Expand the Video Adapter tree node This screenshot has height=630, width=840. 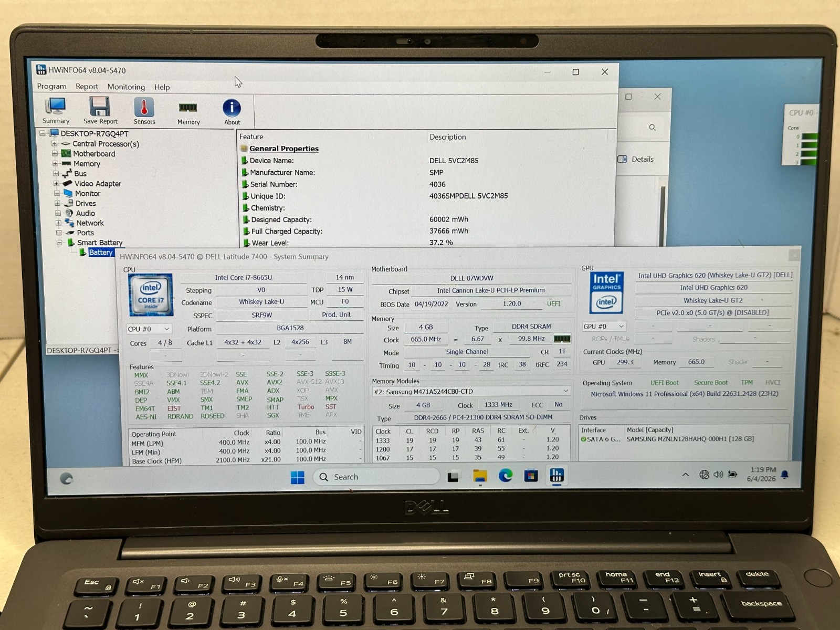[x=56, y=183]
